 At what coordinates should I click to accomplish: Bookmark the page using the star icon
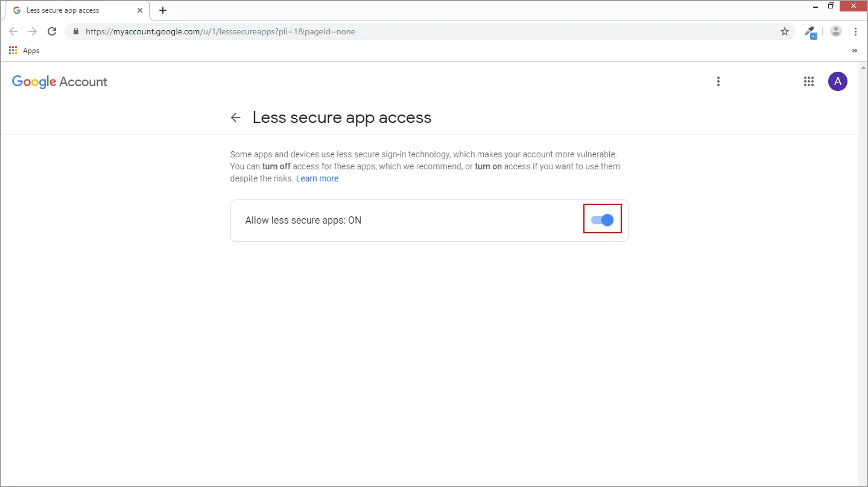click(784, 31)
